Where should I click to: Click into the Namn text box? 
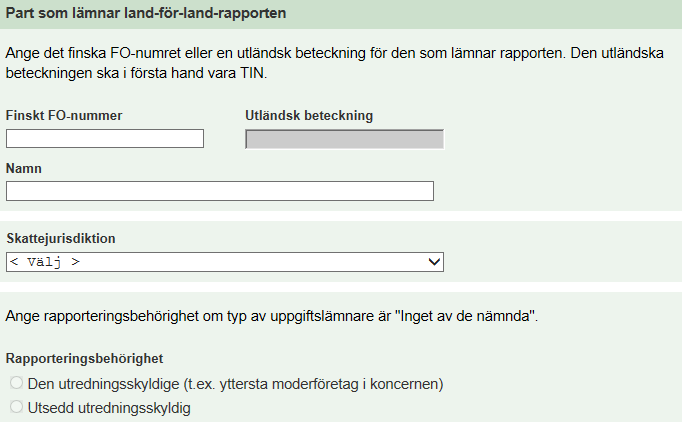click(220, 191)
